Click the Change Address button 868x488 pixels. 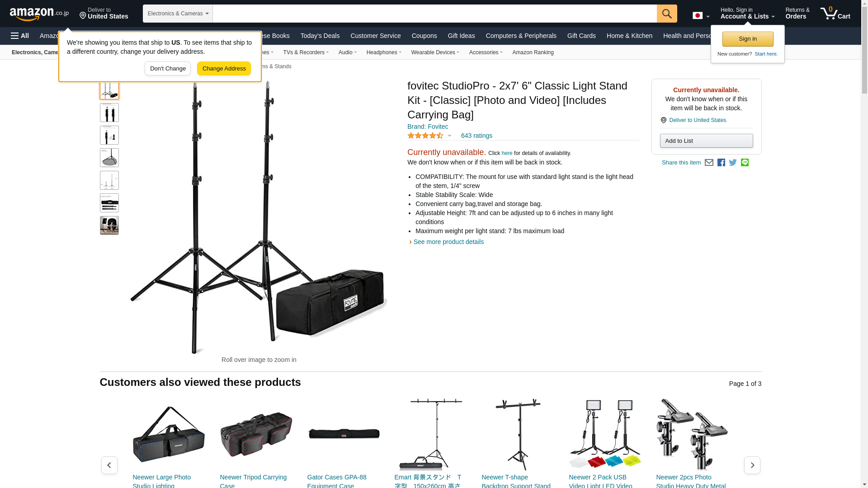click(x=224, y=69)
